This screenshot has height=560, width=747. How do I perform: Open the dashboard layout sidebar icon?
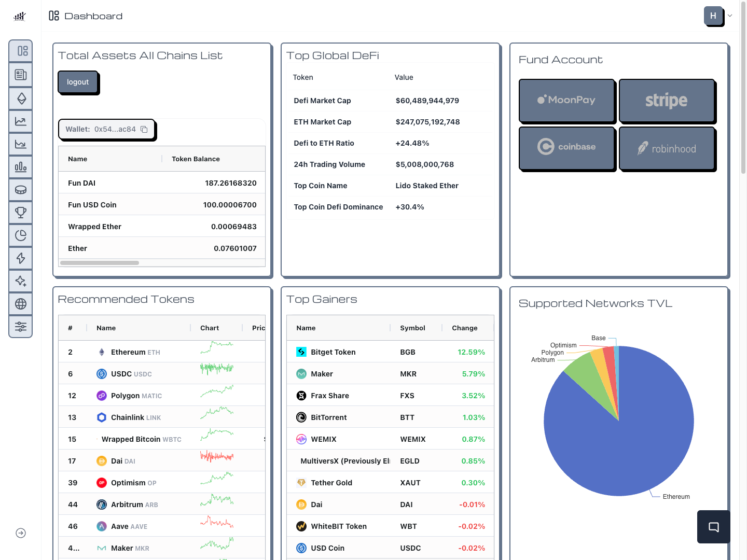(21, 51)
